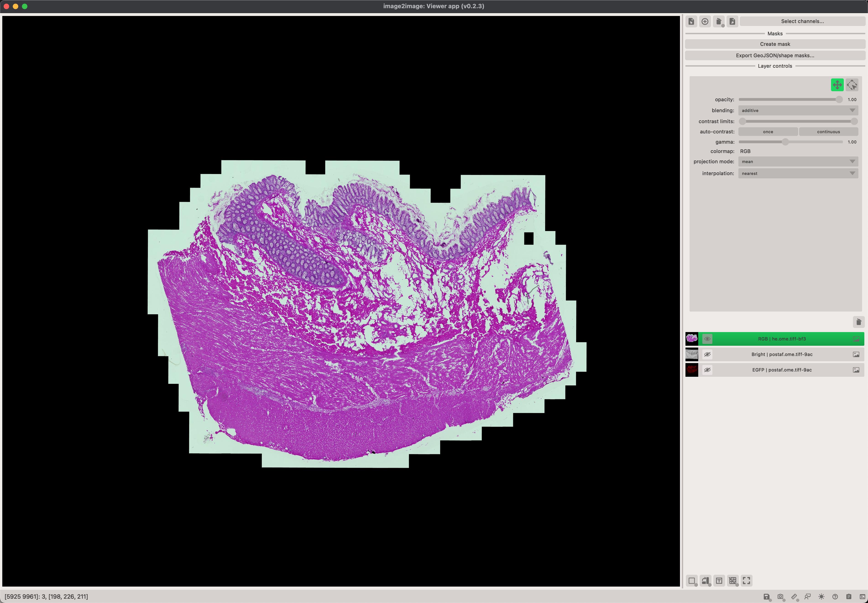Click the add image plus icon
This screenshot has height=603, width=868.
point(705,21)
